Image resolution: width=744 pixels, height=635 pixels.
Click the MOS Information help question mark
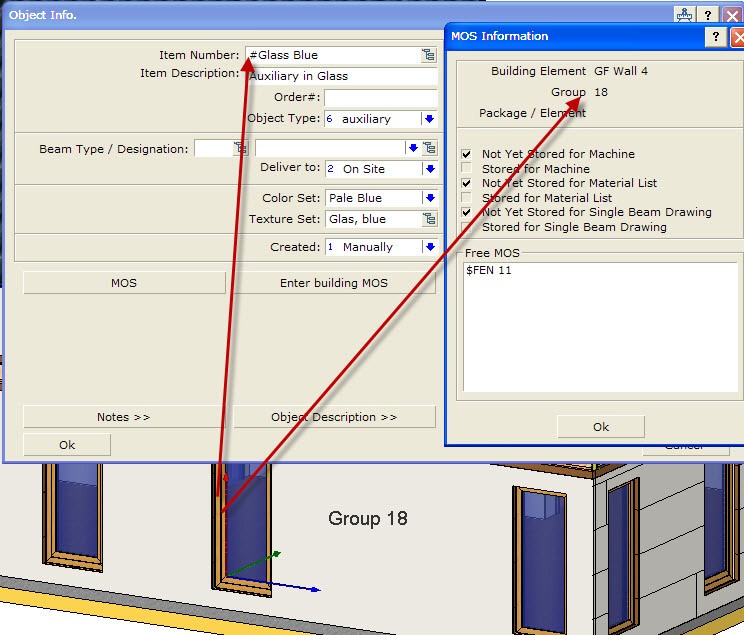click(716, 37)
